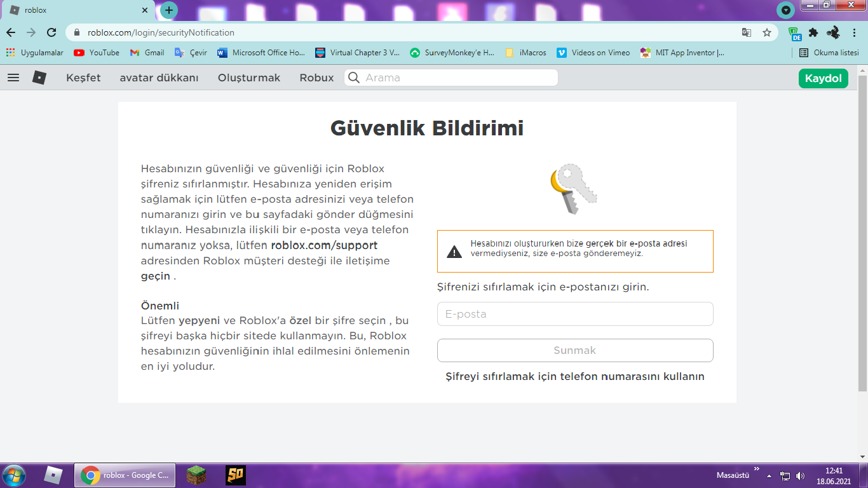Viewport: 868px width, 488px height.
Task: Open the SurveyMonkey bookmark
Action: (x=452, y=53)
